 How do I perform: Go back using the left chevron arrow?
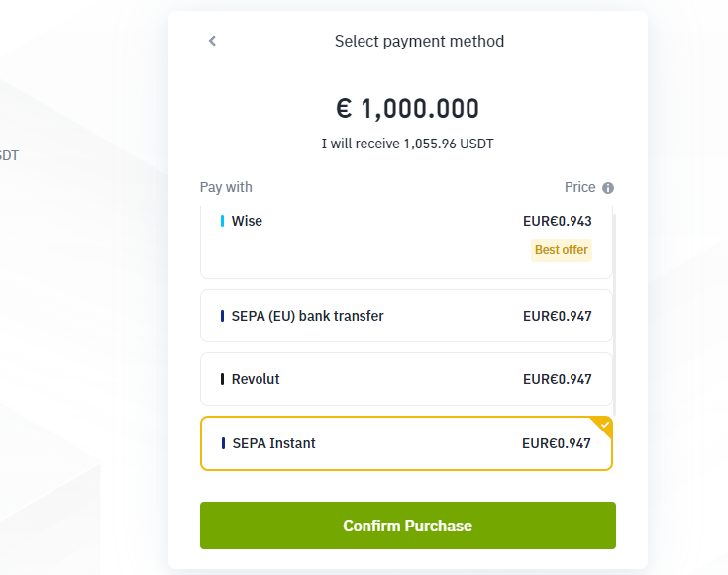coord(212,41)
